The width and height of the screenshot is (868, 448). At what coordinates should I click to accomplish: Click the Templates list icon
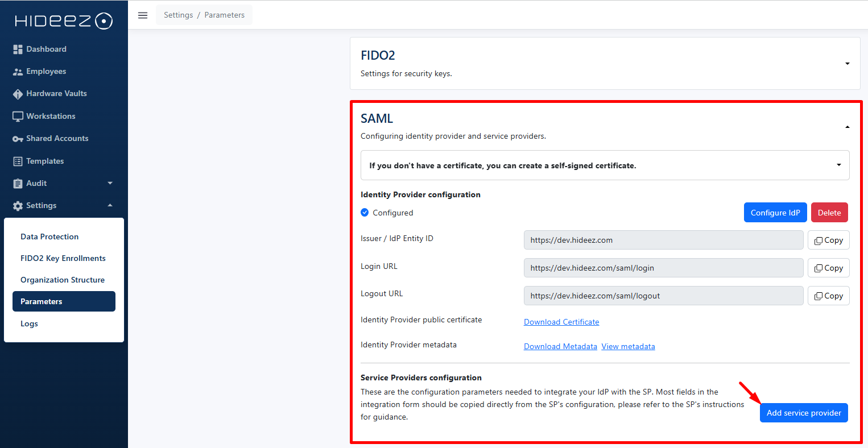click(x=18, y=161)
